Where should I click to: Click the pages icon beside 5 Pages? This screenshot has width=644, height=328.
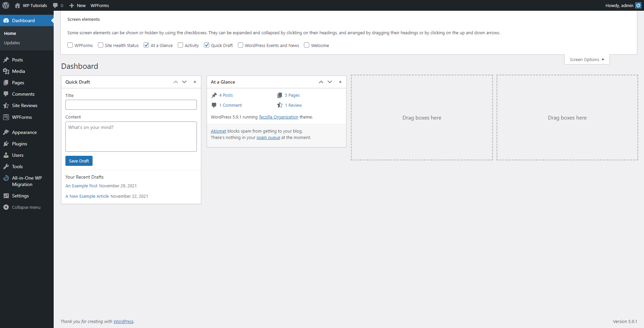(x=280, y=95)
